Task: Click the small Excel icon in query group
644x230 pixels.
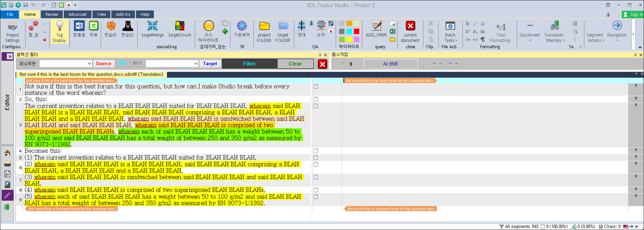Action: [x=393, y=32]
